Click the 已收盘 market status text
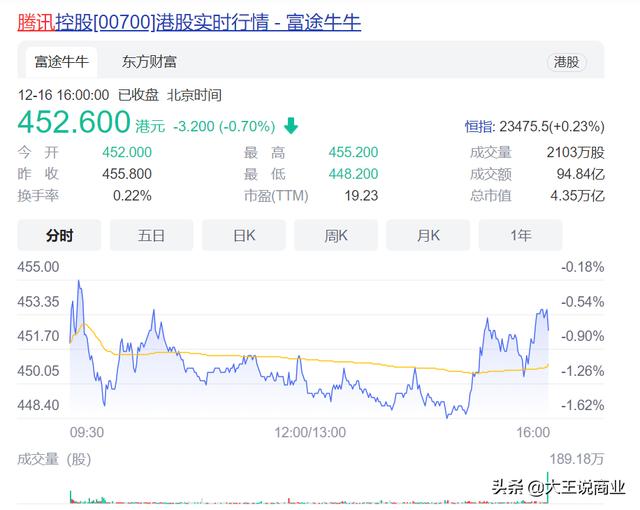Viewport: 640px width, 510px height. click(138, 95)
